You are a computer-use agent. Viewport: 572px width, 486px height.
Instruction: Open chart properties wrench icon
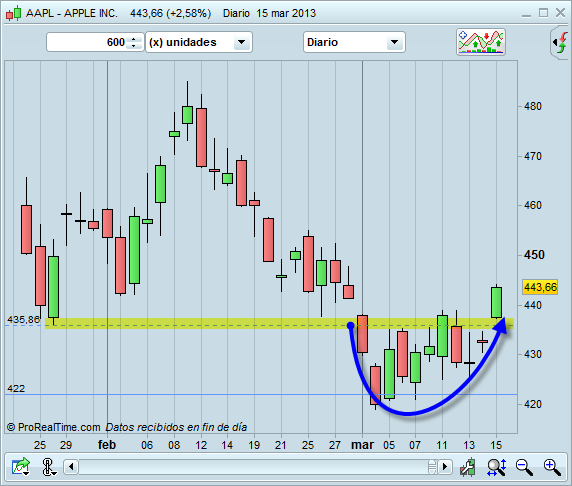[x=468, y=467]
